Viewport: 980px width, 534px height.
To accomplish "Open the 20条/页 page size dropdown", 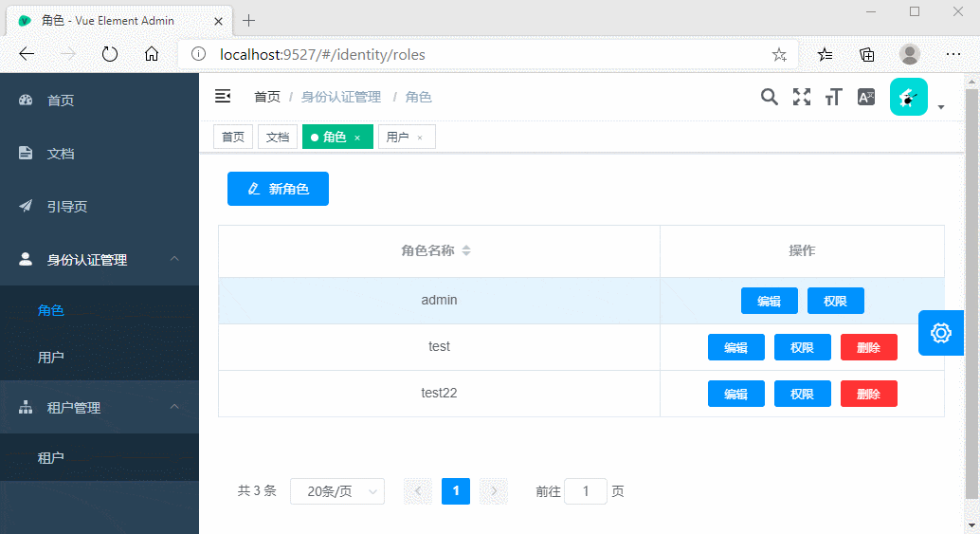I will coord(337,491).
